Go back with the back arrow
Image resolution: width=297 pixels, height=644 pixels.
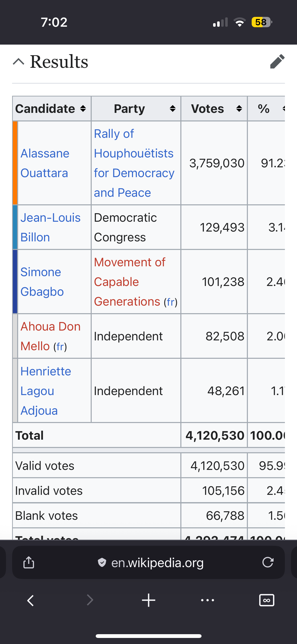click(x=30, y=600)
